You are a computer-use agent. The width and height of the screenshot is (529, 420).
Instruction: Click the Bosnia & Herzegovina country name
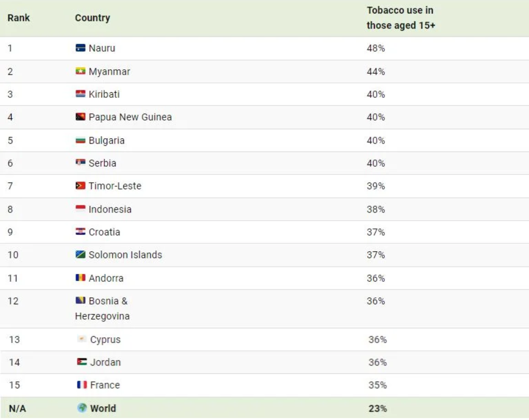tap(103, 308)
